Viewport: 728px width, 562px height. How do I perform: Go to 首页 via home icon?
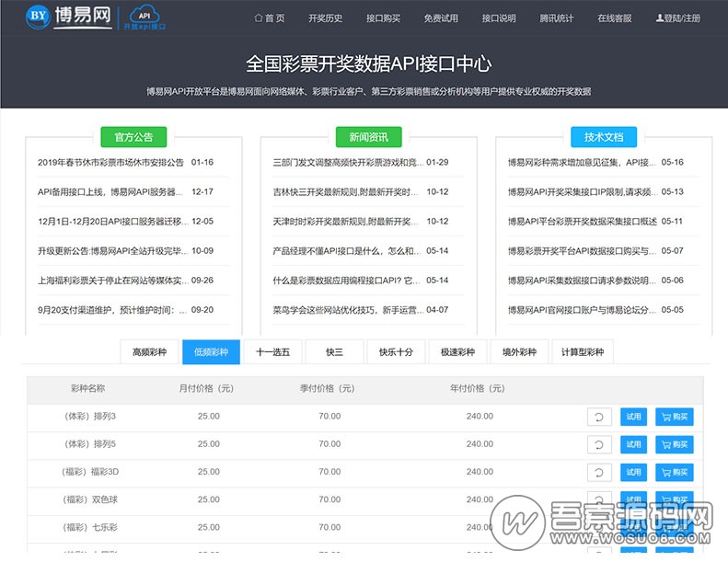coord(269,18)
